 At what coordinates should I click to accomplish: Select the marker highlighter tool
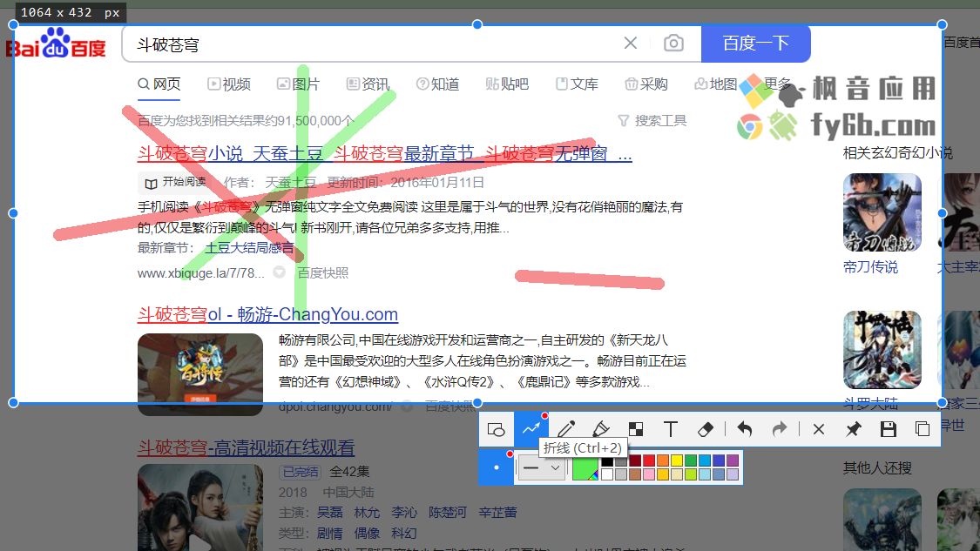[x=600, y=429]
